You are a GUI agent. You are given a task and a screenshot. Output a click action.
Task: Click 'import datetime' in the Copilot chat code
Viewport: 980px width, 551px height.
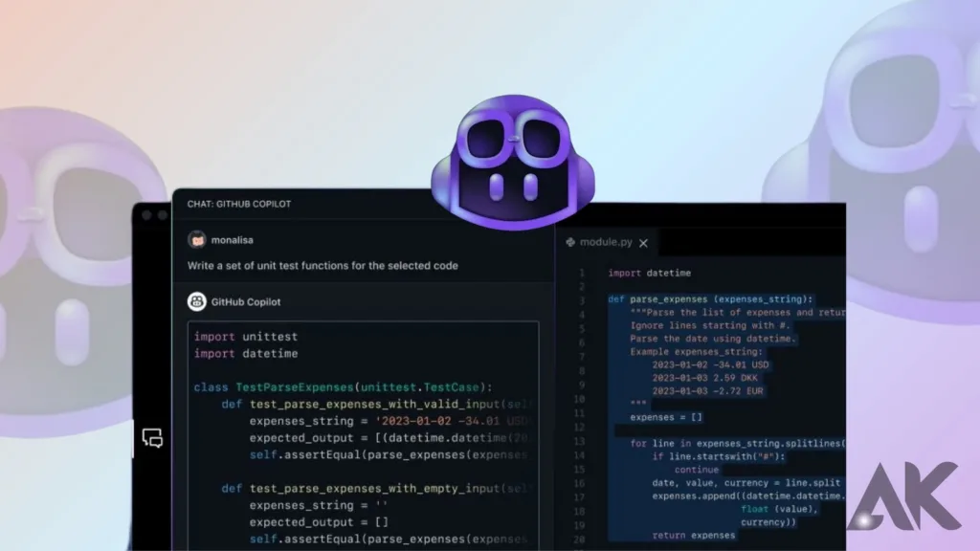pos(246,354)
